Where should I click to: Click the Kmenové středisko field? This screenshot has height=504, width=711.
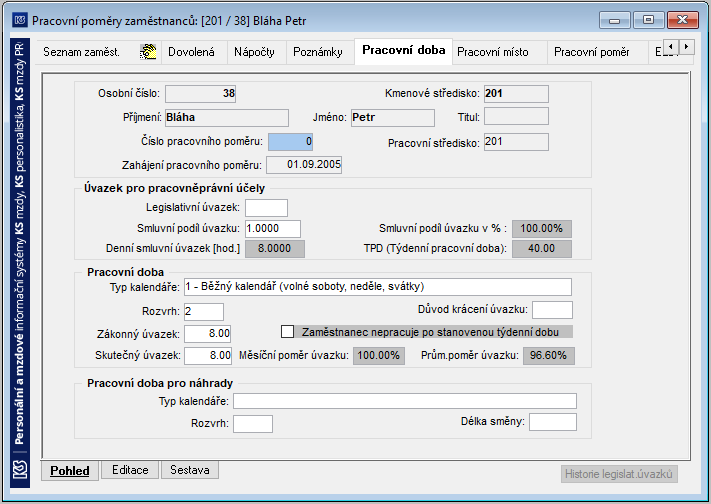click(516, 94)
